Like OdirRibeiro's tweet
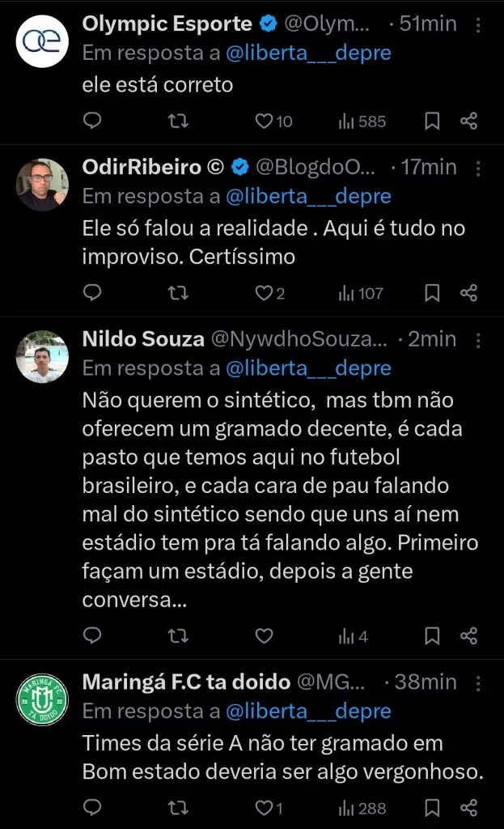 (264, 293)
